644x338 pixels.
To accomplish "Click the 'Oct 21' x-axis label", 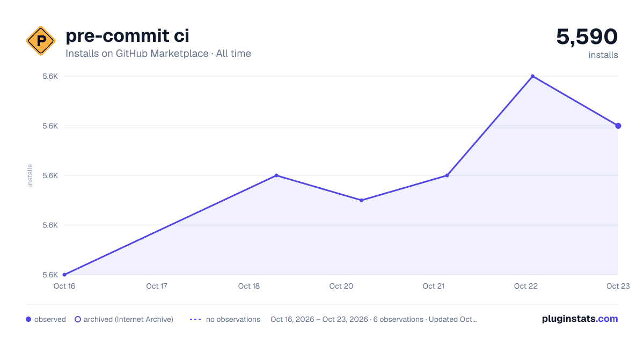I will click(x=434, y=286).
